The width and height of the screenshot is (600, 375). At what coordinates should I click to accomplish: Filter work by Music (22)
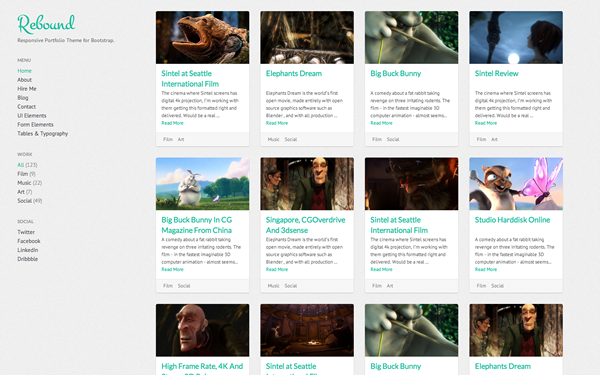click(29, 183)
